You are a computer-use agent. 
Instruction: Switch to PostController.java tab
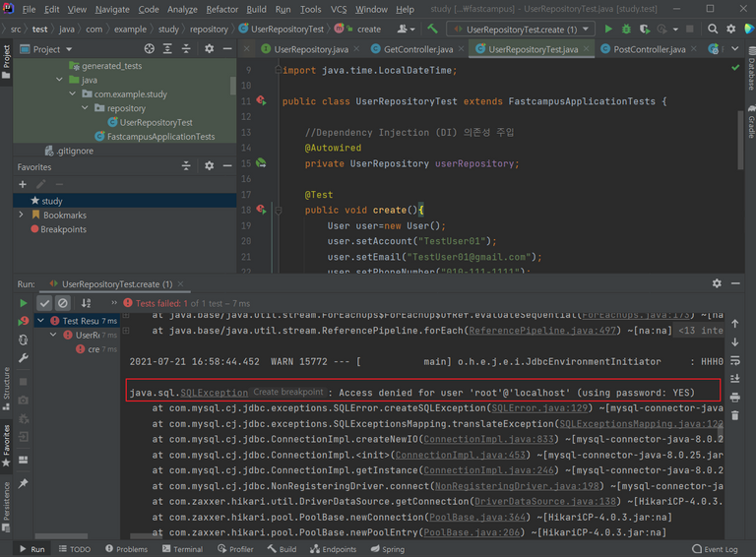click(649, 49)
